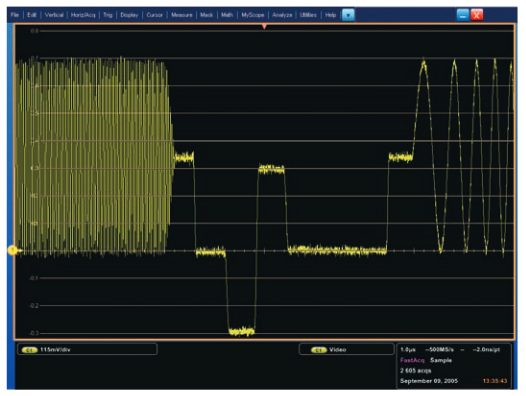Open the Math menu

point(227,15)
